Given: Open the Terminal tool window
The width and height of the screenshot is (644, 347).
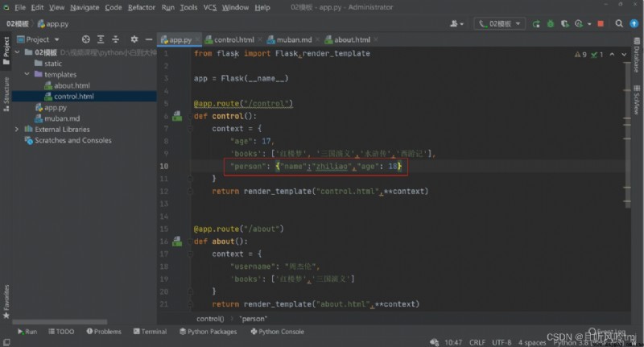Looking at the screenshot, I should coord(150,332).
